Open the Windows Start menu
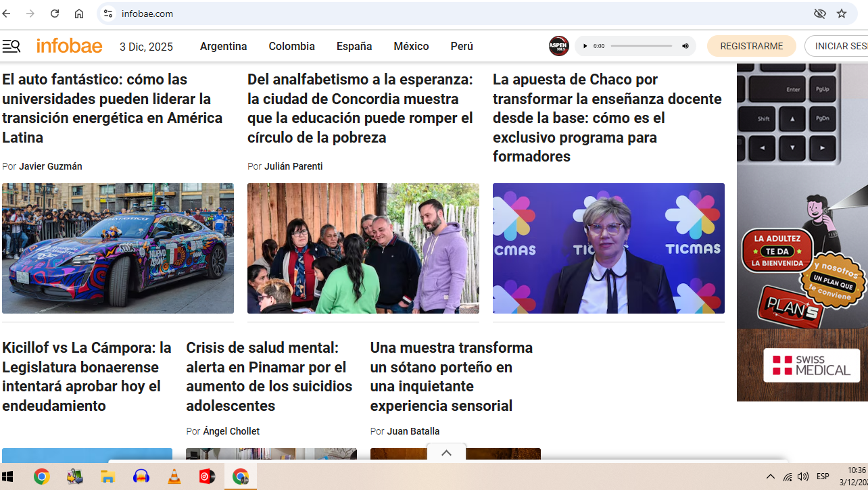 click(x=7, y=476)
